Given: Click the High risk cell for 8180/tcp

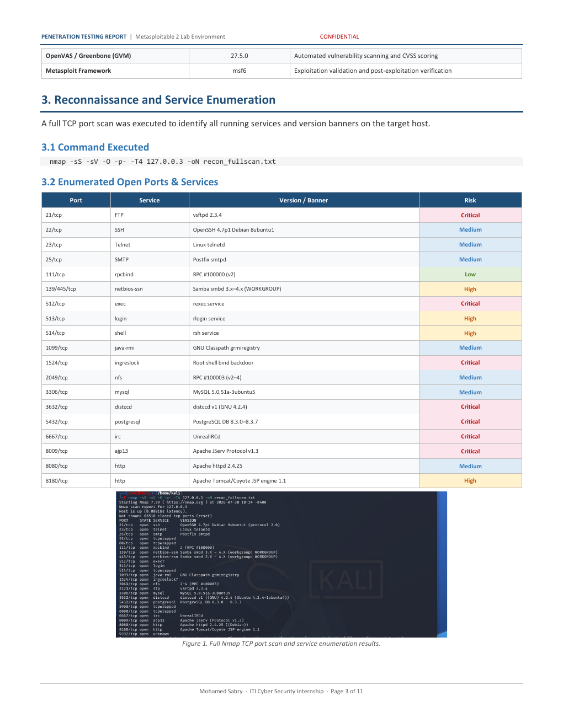Looking at the screenshot, I should [470, 481].
